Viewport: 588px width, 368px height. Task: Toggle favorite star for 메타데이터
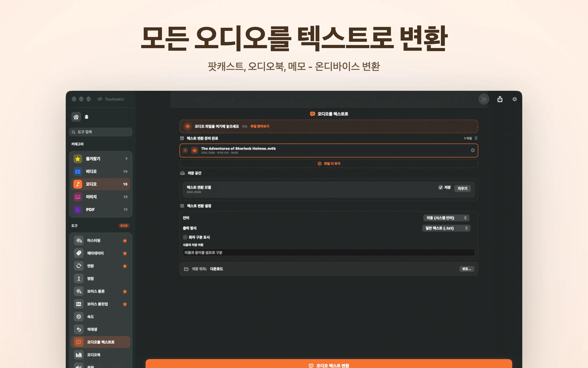pos(125,253)
